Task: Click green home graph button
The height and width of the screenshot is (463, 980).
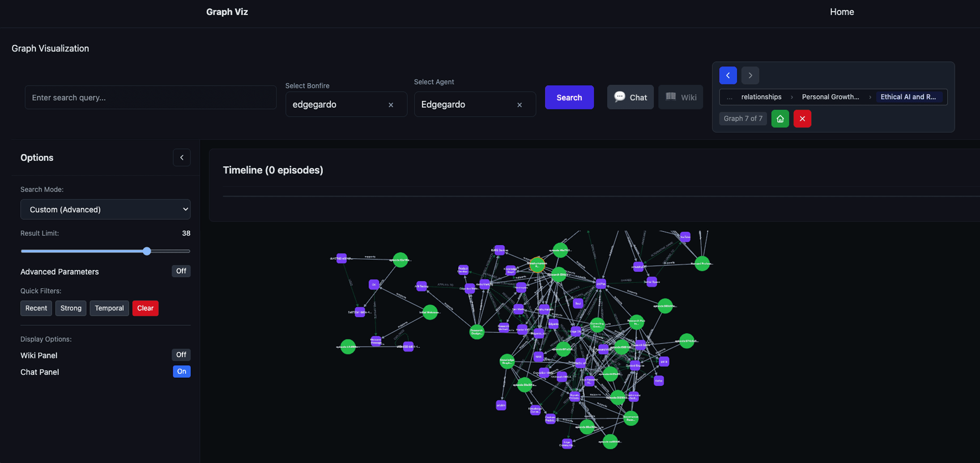Action: click(x=780, y=119)
